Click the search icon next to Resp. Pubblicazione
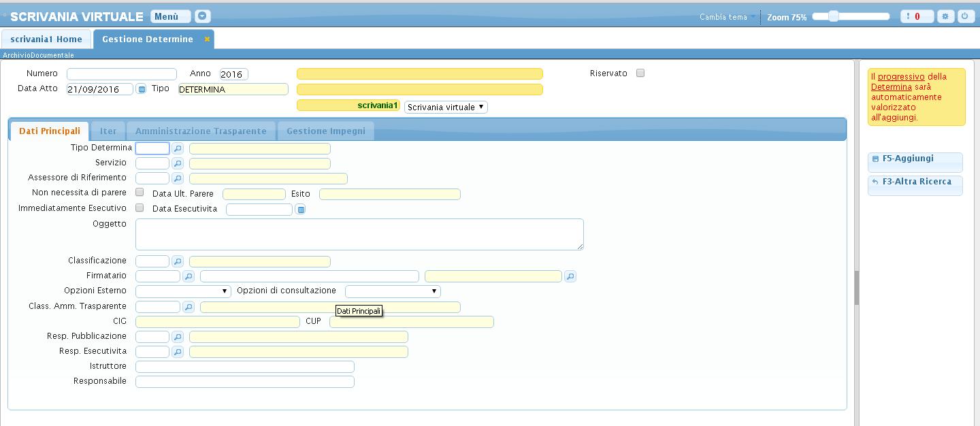Viewport: 980px width, 426px height. point(177,337)
